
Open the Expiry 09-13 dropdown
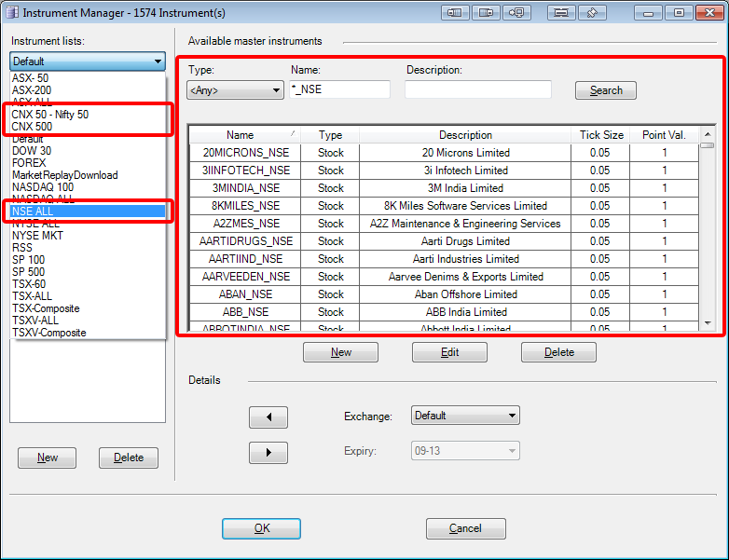(465, 451)
